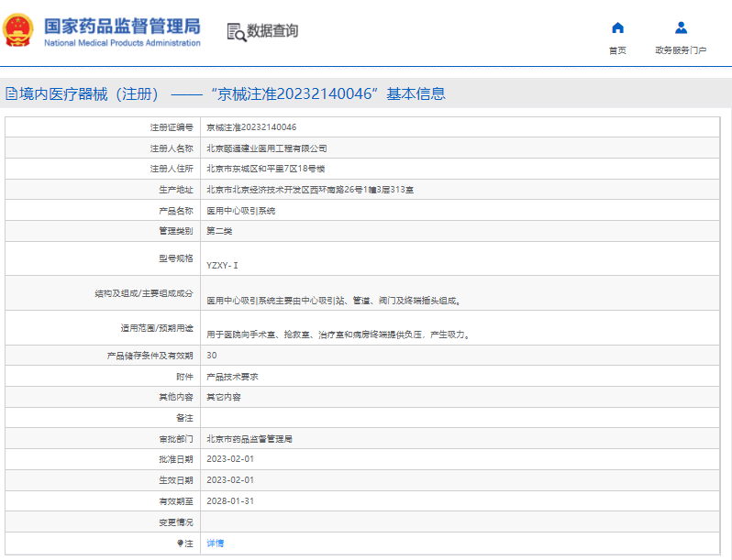
Task: Select the 批准日期 value 2023-02-01
Action: 230,459
